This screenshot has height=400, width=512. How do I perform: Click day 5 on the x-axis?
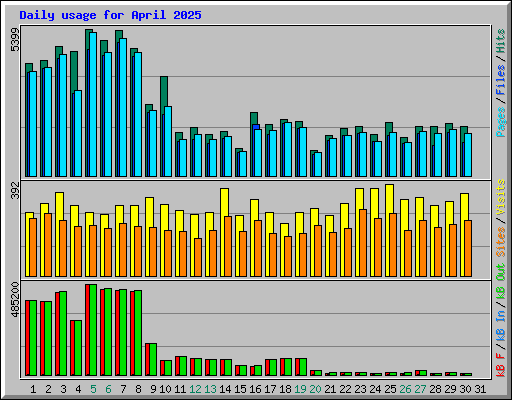coord(93,389)
